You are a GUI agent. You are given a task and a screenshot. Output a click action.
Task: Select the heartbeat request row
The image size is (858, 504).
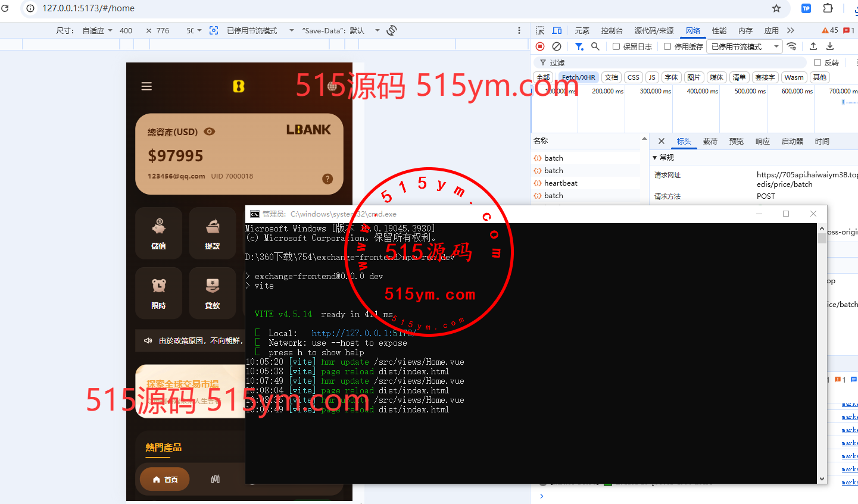point(586,183)
